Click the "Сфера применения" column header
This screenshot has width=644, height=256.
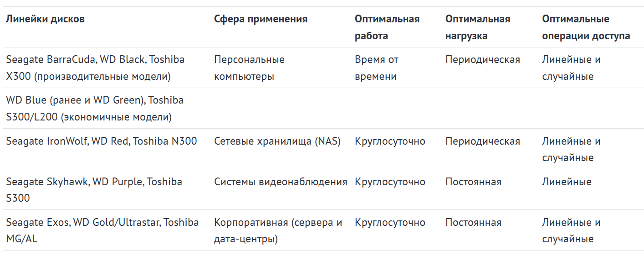pos(261,19)
